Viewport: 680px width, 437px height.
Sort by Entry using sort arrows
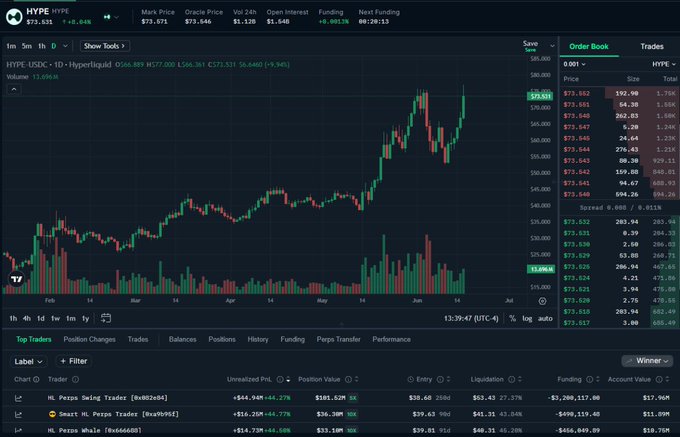pos(448,380)
